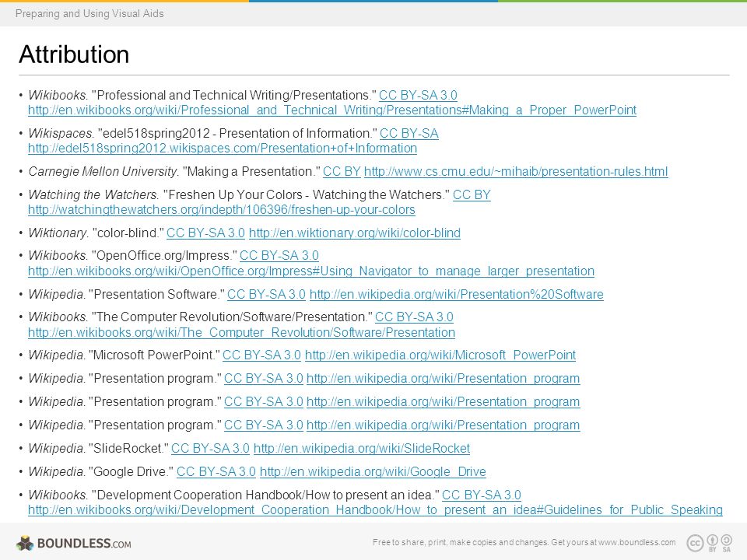Click the SA share-alike license icon

click(727, 543)
